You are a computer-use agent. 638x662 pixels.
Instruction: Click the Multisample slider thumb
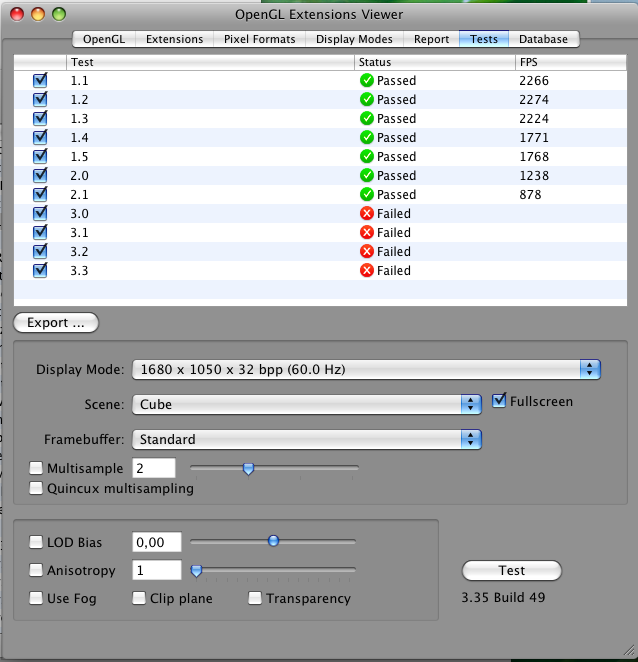248,469
